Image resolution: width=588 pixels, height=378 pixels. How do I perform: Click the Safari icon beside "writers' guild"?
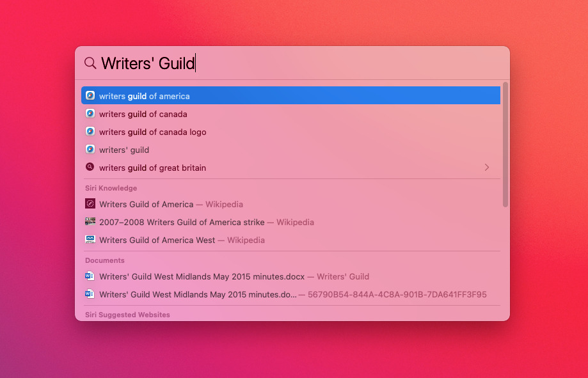click(x=90, y=150)
